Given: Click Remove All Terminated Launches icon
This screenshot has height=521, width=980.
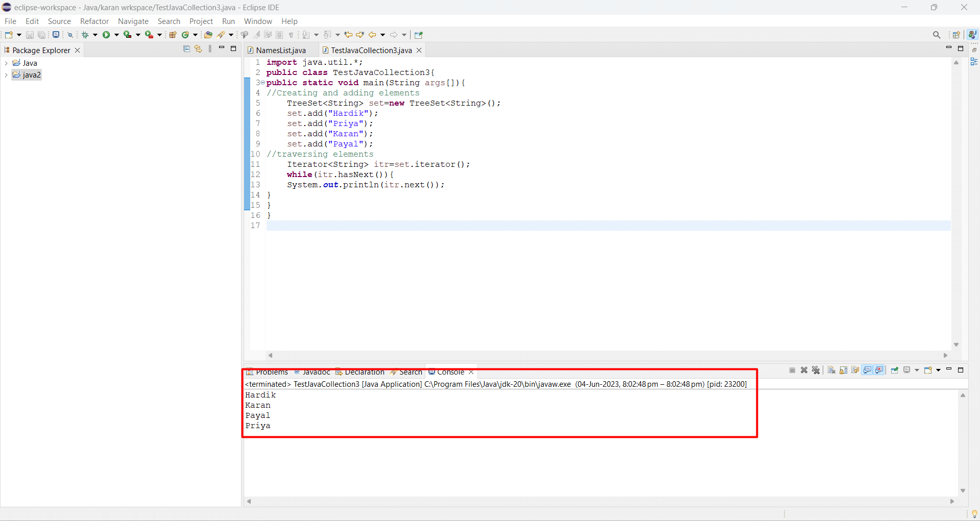Looking at the screenshot, I should pyautogui.click(x=816, y=370).
